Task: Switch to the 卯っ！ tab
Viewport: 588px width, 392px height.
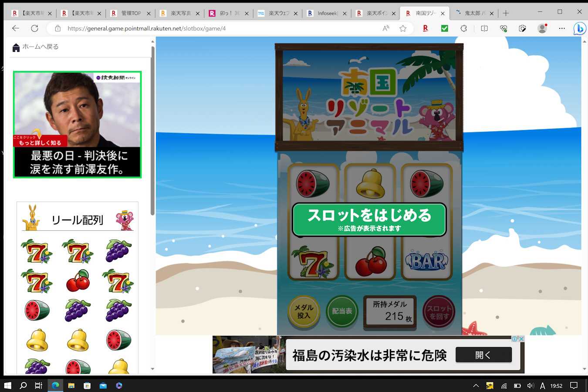Action: (229, 13)
